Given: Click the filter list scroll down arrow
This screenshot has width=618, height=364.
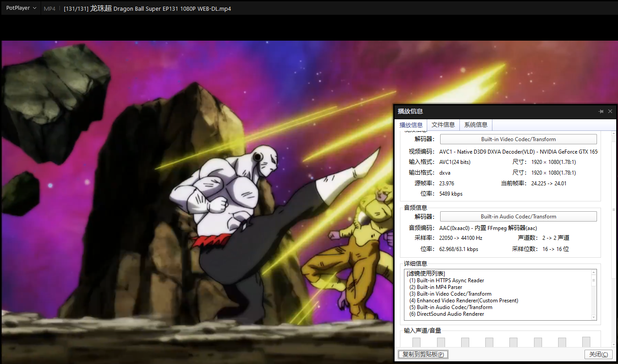Looking at the screenshot, I should [x=594, y=317].
